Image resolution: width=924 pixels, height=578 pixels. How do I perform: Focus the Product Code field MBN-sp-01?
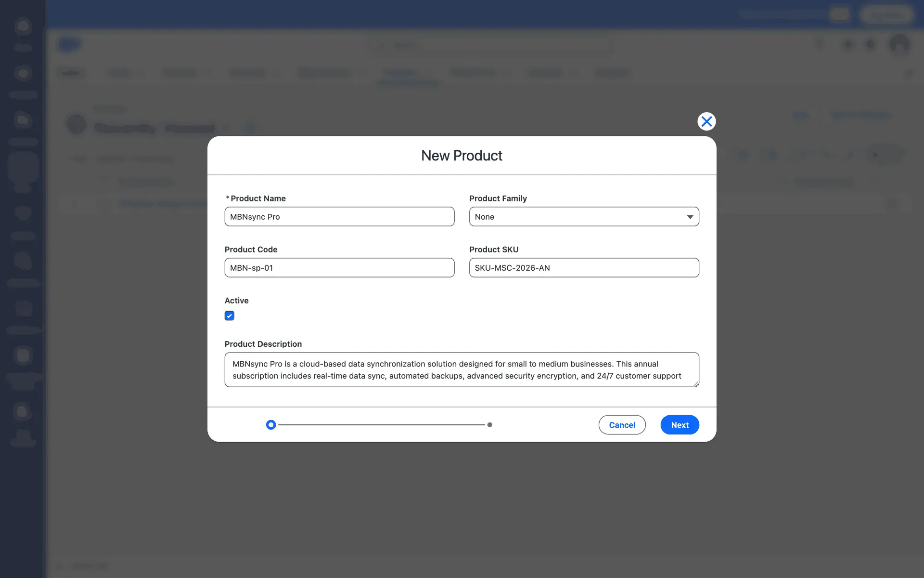tap(339, 268)
